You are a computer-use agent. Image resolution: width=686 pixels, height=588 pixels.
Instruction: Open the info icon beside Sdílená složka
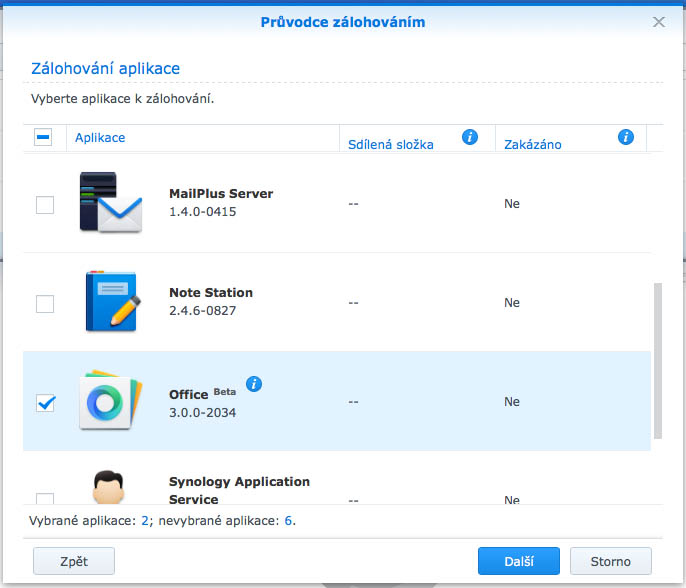[x=469, y=137]
